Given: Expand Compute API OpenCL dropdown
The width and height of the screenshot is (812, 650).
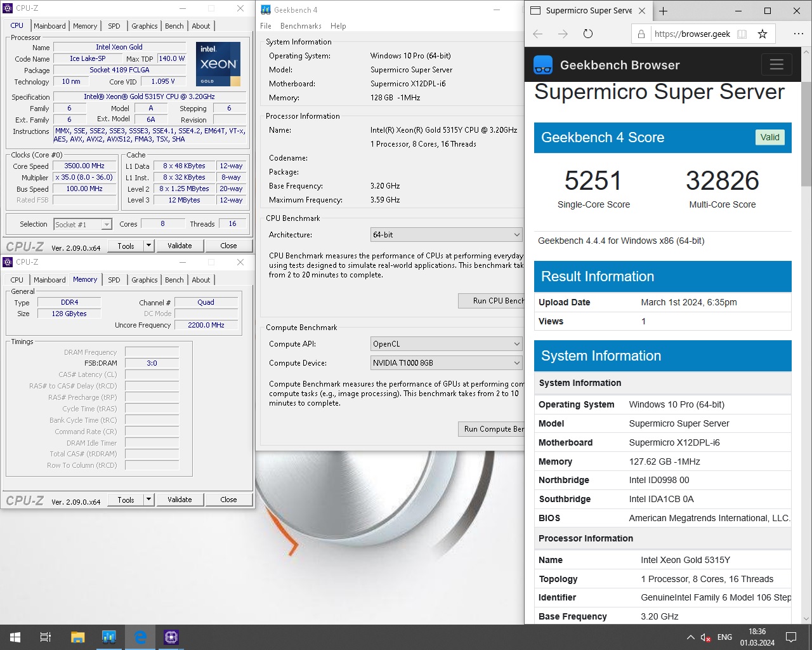Looking at the screenshot, I should pos(447,344).
